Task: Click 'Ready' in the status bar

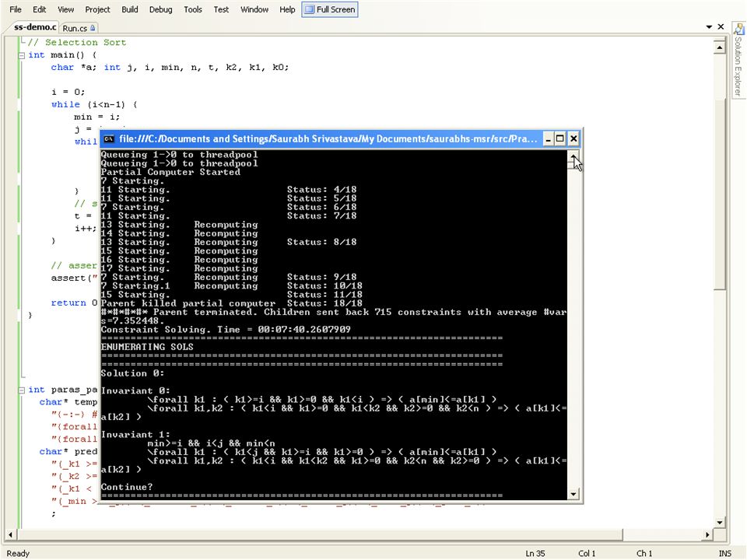Action: pyautogui.click(x=18, y=553)
